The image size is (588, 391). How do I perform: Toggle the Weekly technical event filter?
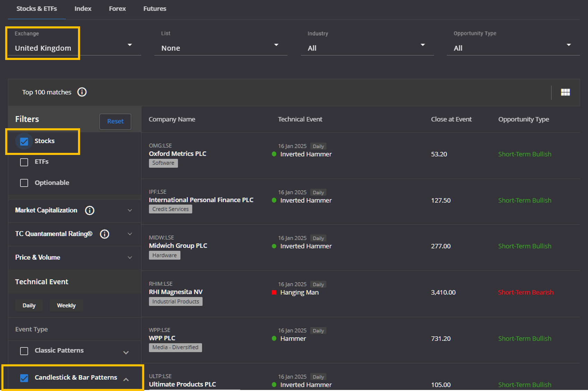(66, 305)
